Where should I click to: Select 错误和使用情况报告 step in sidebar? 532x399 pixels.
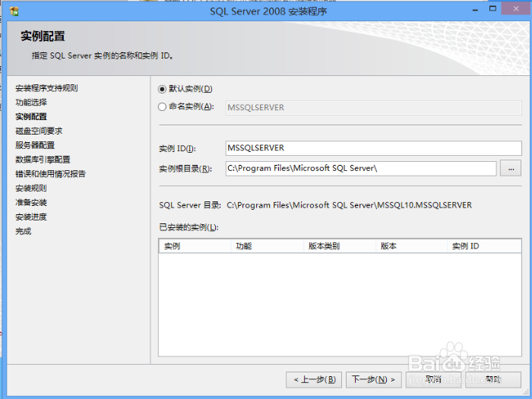coord(51,174)
